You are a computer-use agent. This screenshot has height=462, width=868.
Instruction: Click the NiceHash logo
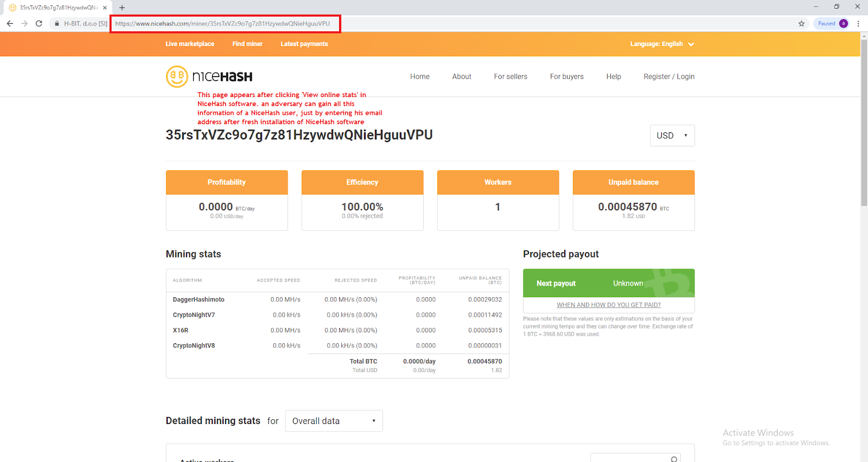(x=209, y=76)
